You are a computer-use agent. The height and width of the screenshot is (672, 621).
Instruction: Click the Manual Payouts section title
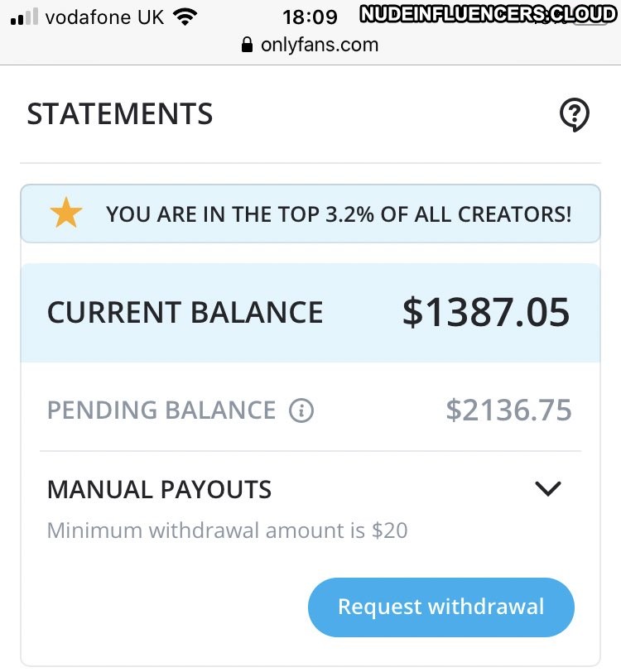[x=159, y=489]
